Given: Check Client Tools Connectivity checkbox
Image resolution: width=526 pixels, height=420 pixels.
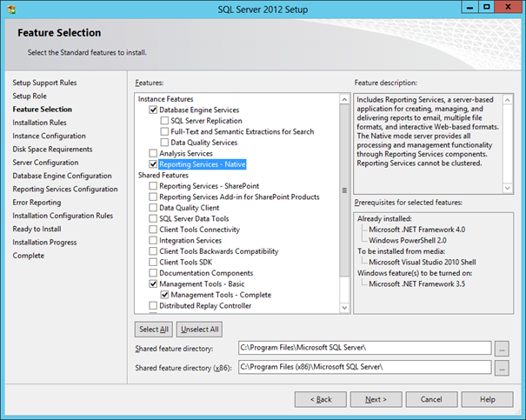Looking at the screenshot, I should [153, 230].
